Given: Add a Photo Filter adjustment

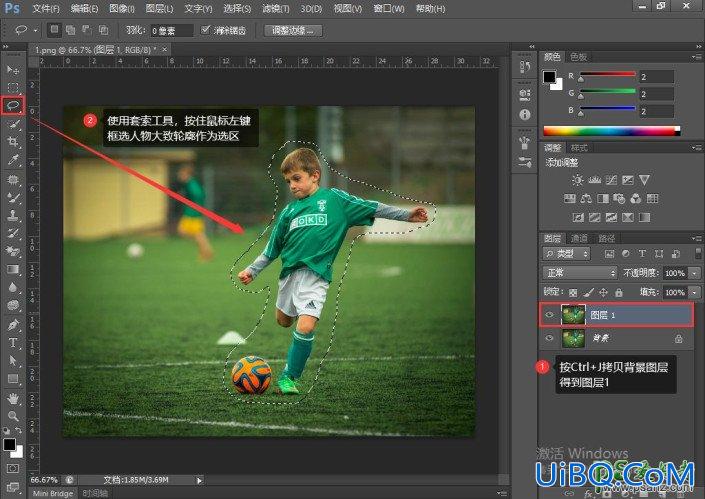Looking at the screenshot, I should tap(619, 199).
